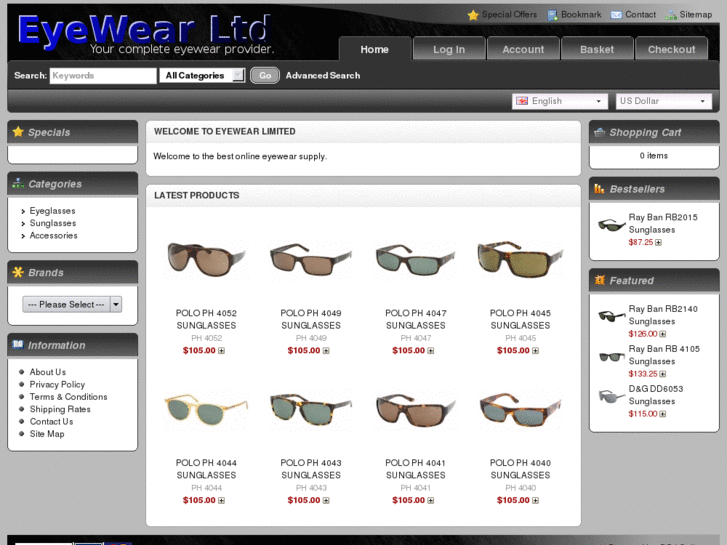Open the Log In tab
Screen dimensions: 727x545
(x=449, y=49)
